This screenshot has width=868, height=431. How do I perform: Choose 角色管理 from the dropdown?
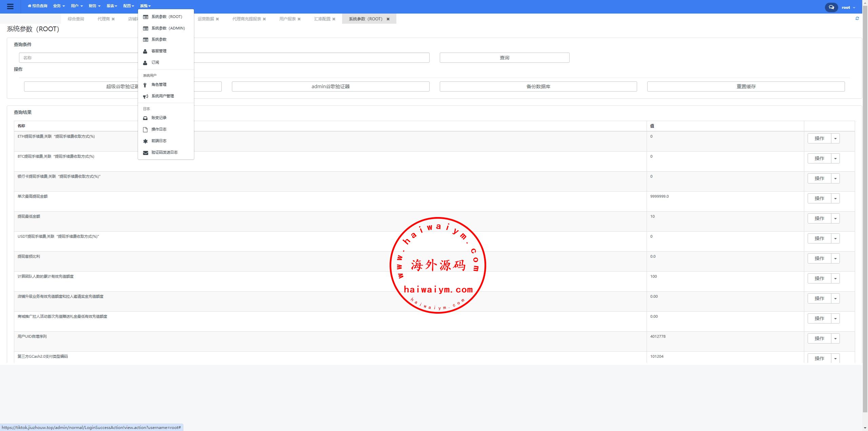159,84
